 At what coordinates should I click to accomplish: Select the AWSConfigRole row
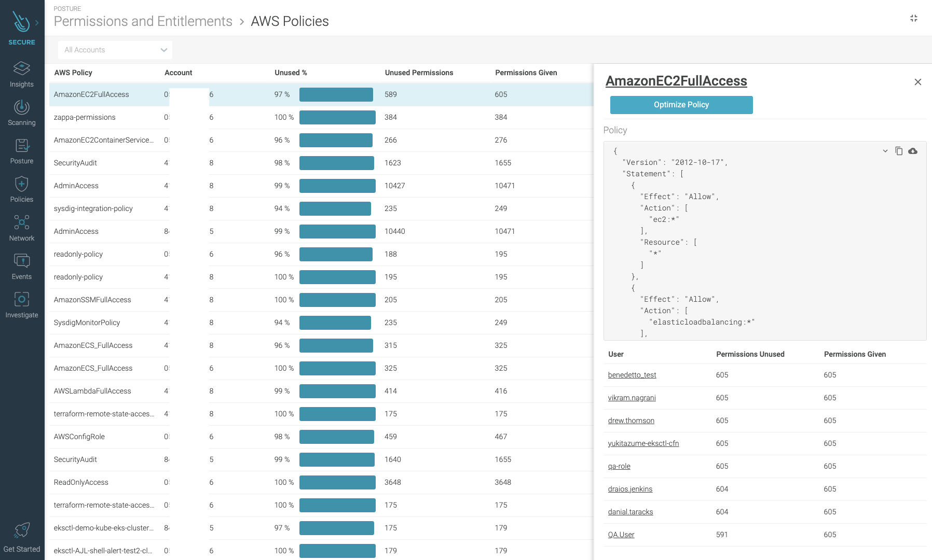321,437
